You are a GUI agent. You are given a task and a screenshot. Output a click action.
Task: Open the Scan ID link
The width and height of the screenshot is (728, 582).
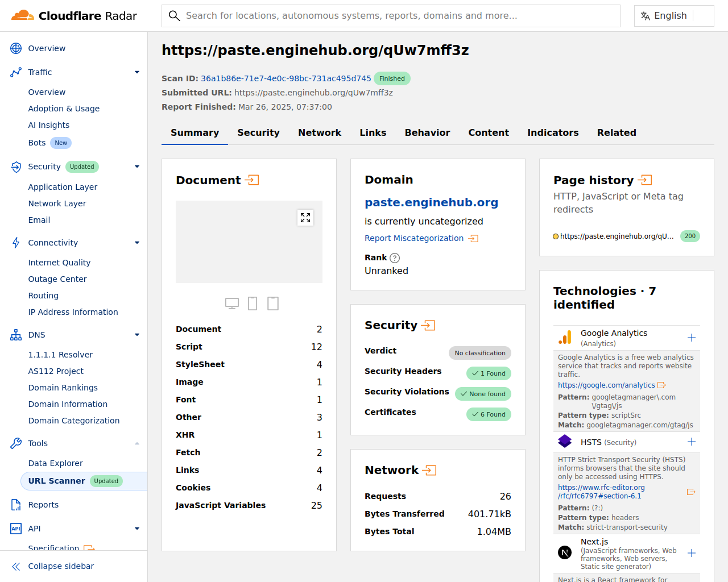pyautogui.click(x=286, y=78)
